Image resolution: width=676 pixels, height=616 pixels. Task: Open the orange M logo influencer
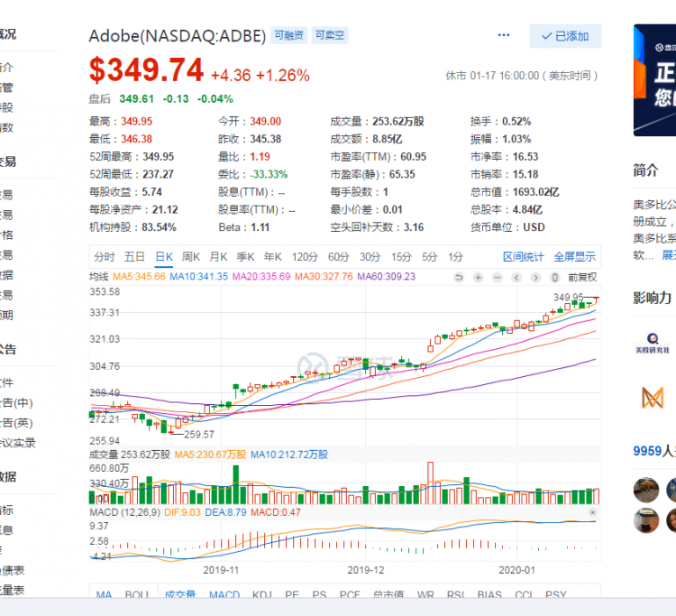[653, 398]
